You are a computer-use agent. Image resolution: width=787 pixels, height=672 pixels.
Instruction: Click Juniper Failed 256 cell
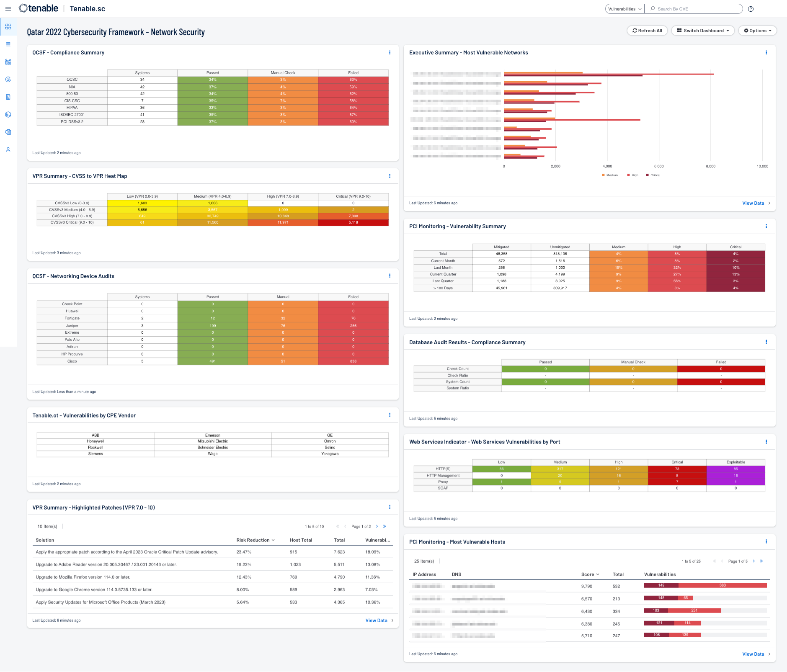(x=353, y=326)
